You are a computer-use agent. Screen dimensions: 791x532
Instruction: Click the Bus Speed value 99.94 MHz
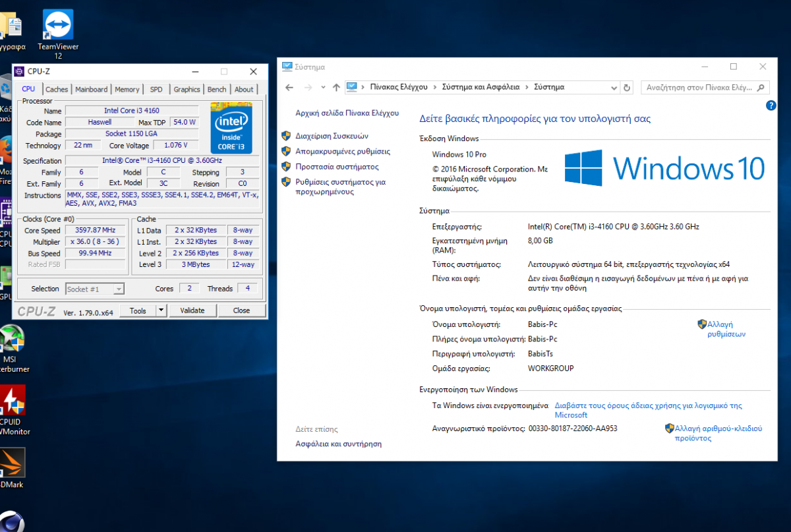(96, 253)
